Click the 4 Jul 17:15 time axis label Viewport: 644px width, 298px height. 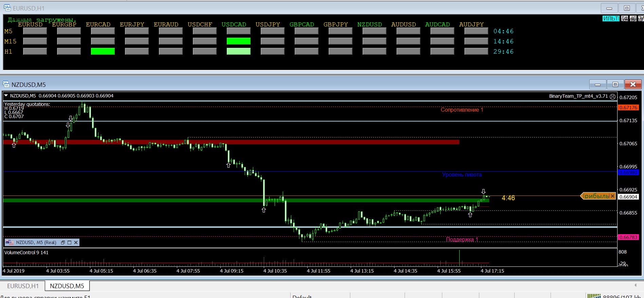[x=492, y=271]
